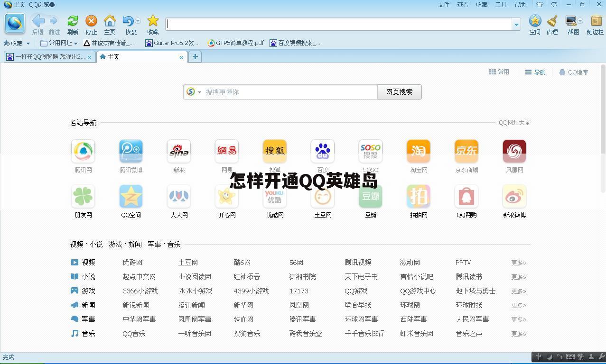Click 更多 in the 音乐 row
Image resolution: width=606 pixels, height=364 pixels.
pyautogui.click(x=519, y=334)
